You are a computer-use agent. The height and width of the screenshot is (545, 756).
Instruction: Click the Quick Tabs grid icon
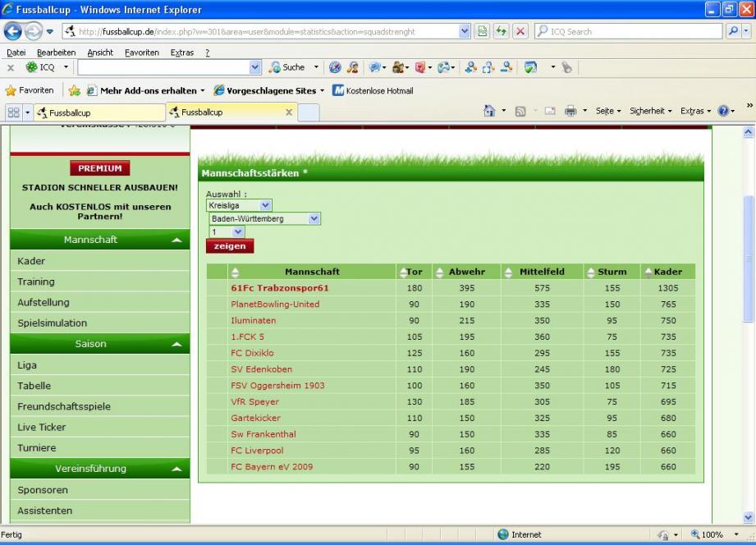(14, 112)
